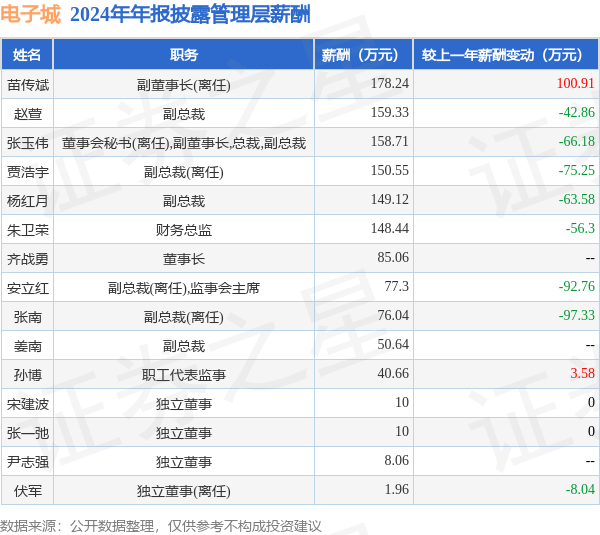Viewport: 600px width, 535px height.
Task: Click salary value 178.24
Action: tap(390, 83)
